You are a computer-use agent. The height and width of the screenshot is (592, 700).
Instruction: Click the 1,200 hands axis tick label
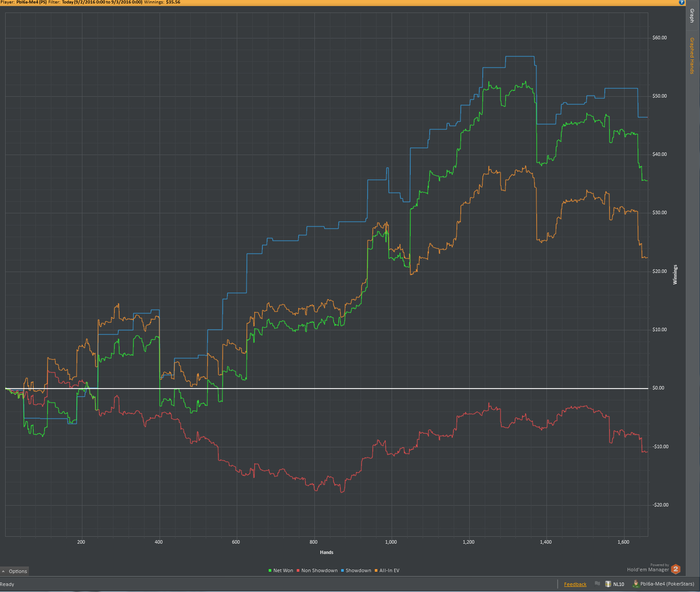point(469,542)
